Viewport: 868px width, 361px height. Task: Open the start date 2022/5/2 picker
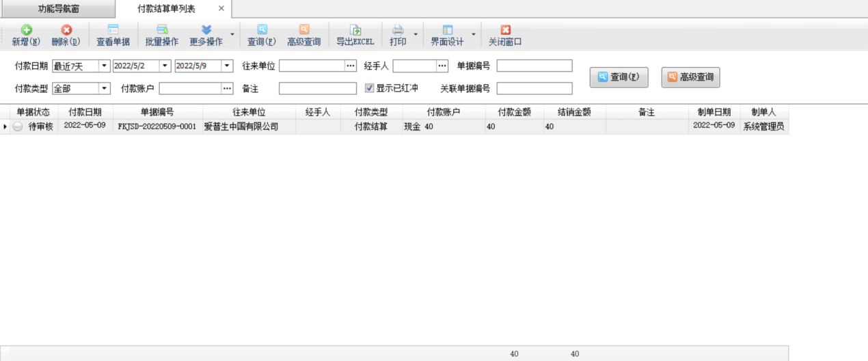pos(165,66)
